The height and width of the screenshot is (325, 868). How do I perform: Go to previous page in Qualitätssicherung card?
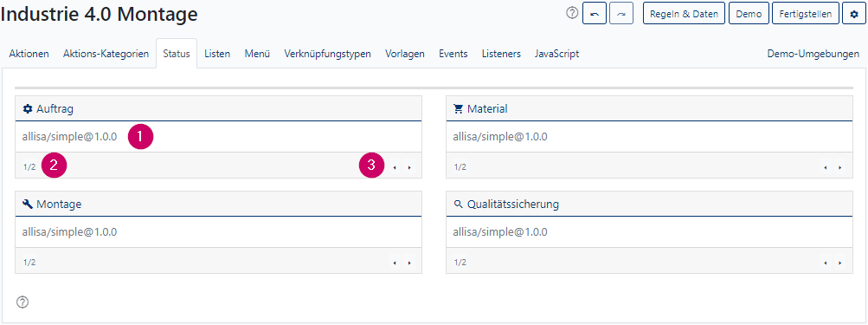click(825, 263)
